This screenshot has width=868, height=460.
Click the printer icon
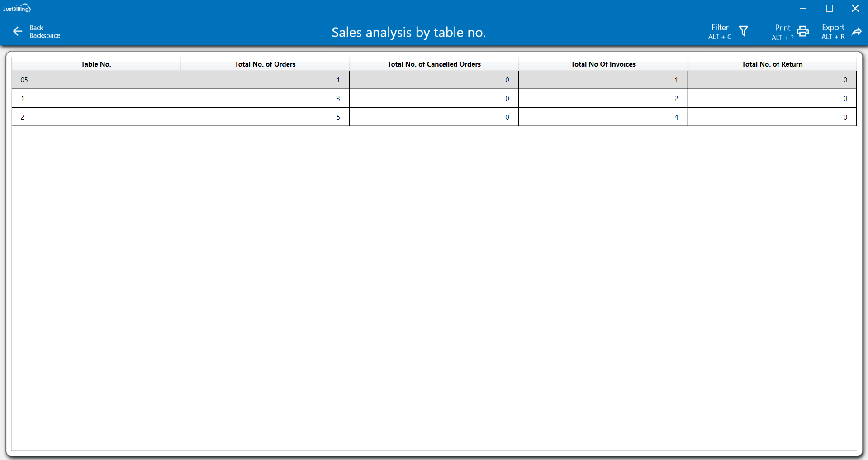tap(803, 31)
